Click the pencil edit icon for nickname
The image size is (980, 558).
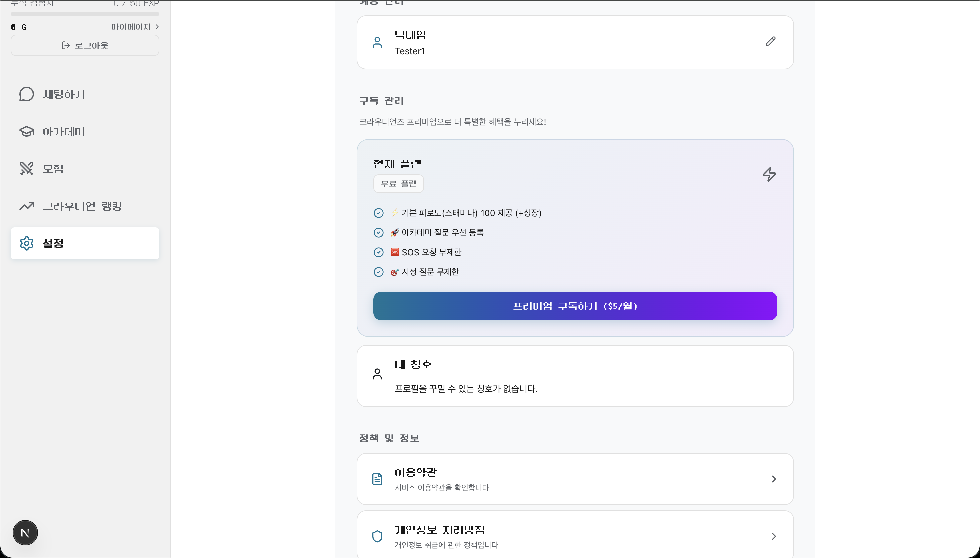pos(770,41)
